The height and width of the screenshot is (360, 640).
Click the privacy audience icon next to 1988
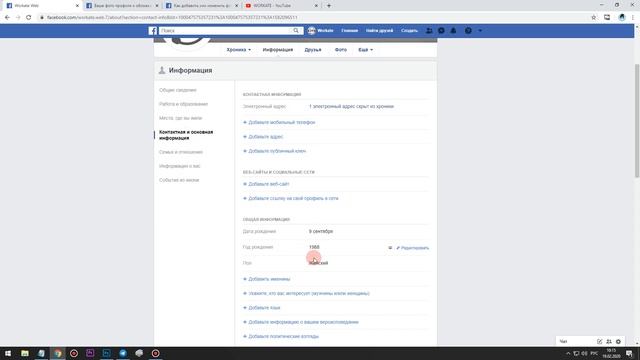390,248
